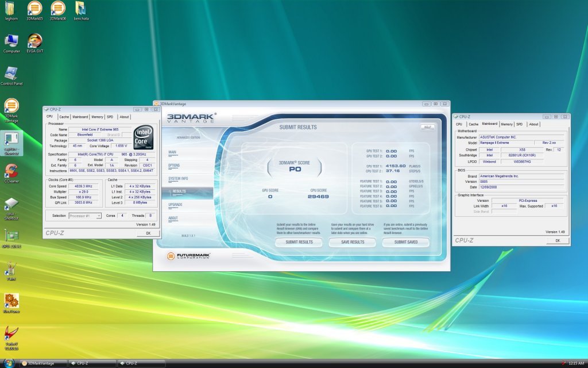This screenshot has width=588, height=368.
Task: Select the Control Panel desktop icon
Action: coord(11,76)
